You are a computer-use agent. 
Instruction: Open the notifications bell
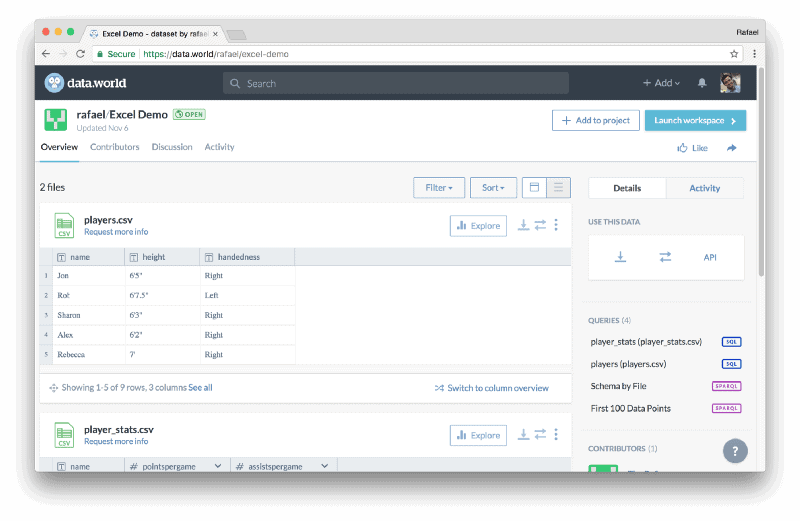pos(702,83)
